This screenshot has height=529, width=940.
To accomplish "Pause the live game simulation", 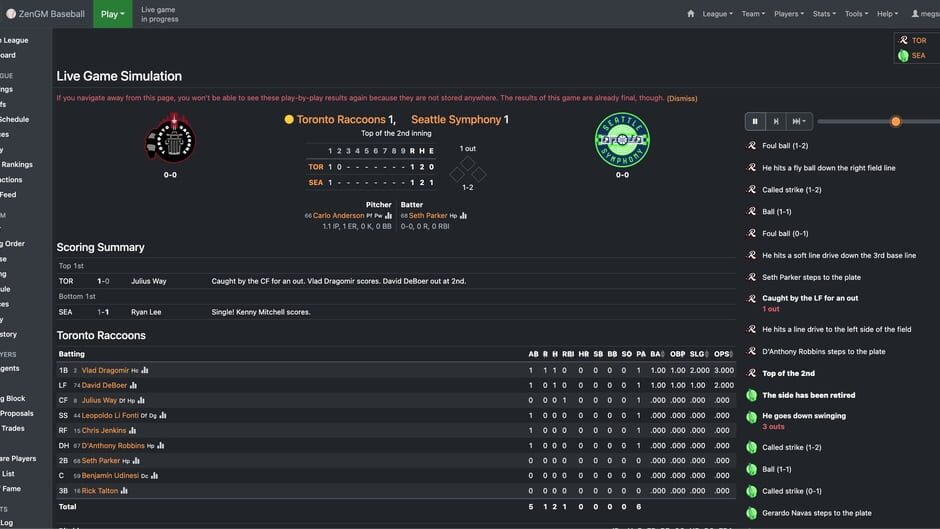I will 755,121.
